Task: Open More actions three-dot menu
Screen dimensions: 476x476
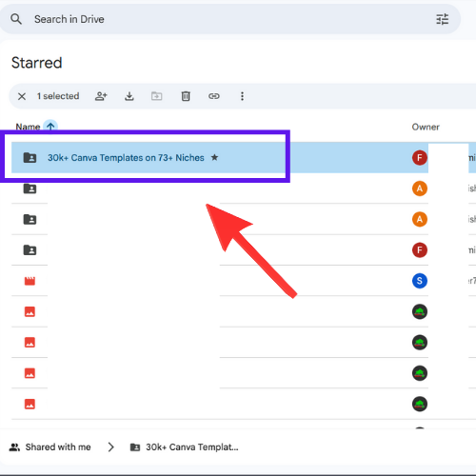Action: coord(242,96)
